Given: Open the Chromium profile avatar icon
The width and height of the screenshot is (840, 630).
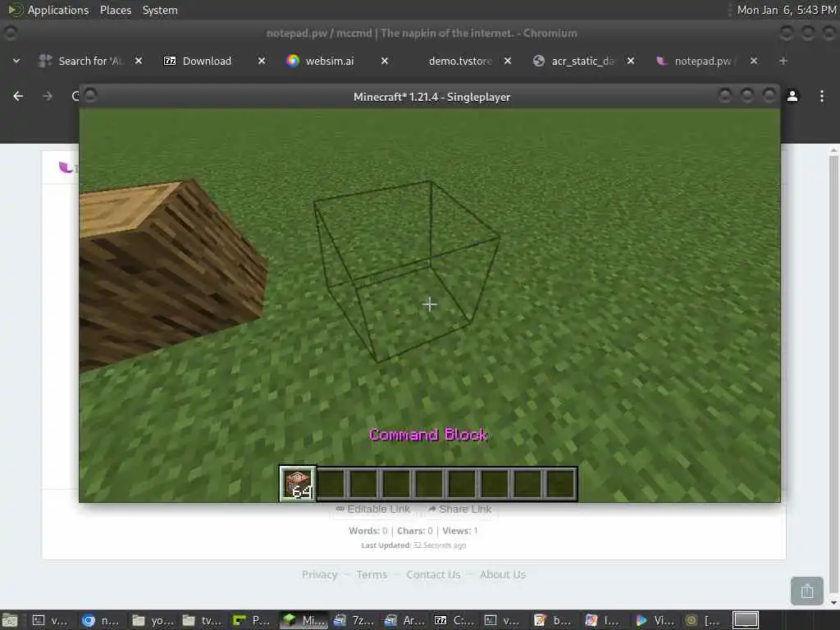Looking at the screenshot, I should click(x=792, y=96).
